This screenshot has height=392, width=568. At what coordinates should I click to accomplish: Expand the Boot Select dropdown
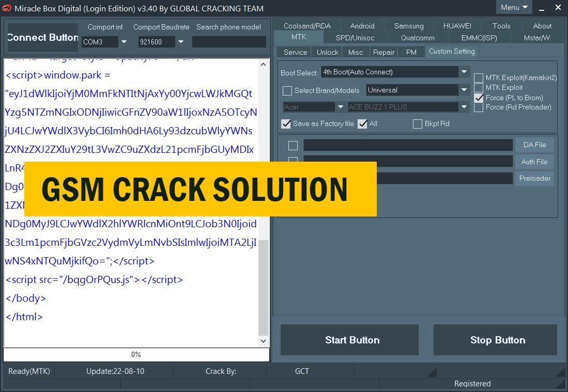[x=464, y=72]
